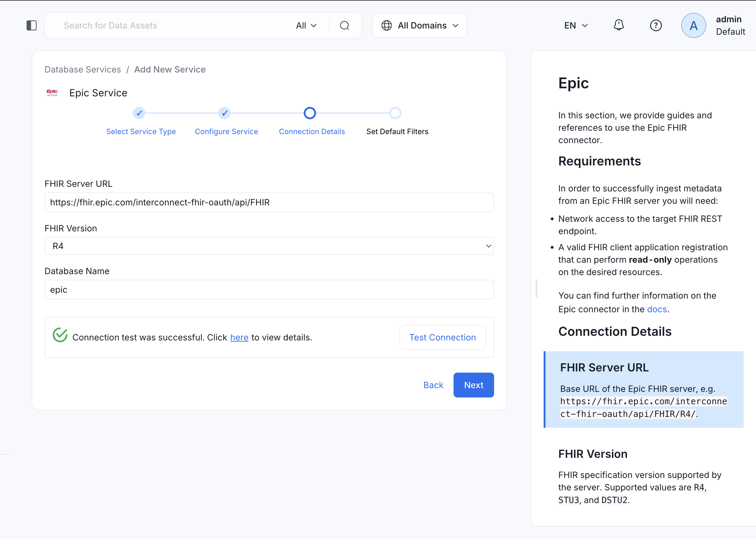The width and height of the screenshot is (756, 539).
Task: Open the Database Services breadcrumb
Action: pos(83,69)
